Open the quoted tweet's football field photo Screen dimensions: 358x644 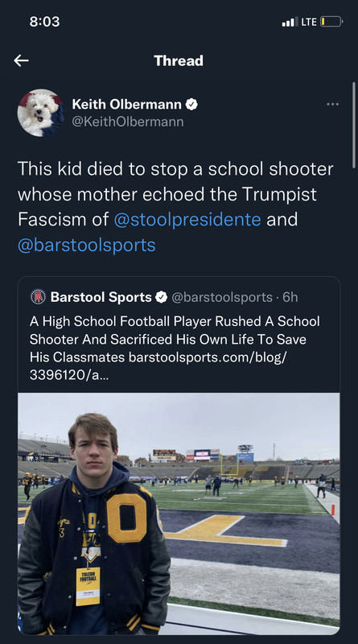pos(179,514)
